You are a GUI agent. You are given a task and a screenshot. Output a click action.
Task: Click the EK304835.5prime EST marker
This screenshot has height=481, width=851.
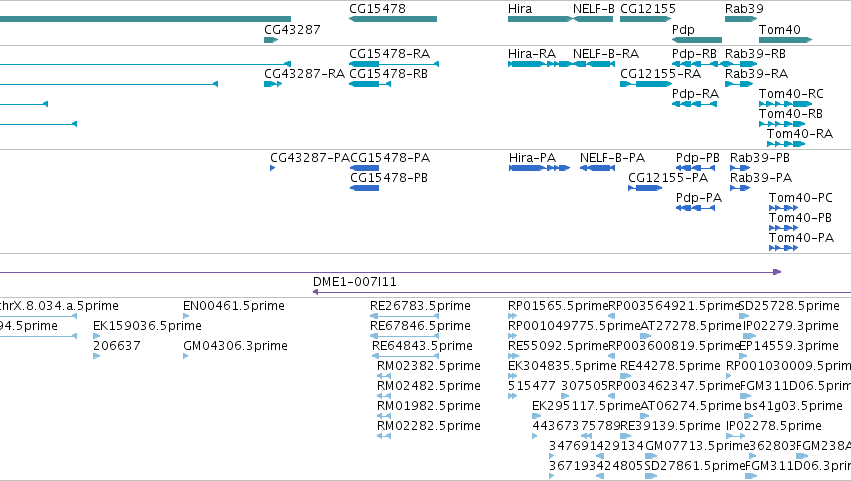tap(512, 376)
